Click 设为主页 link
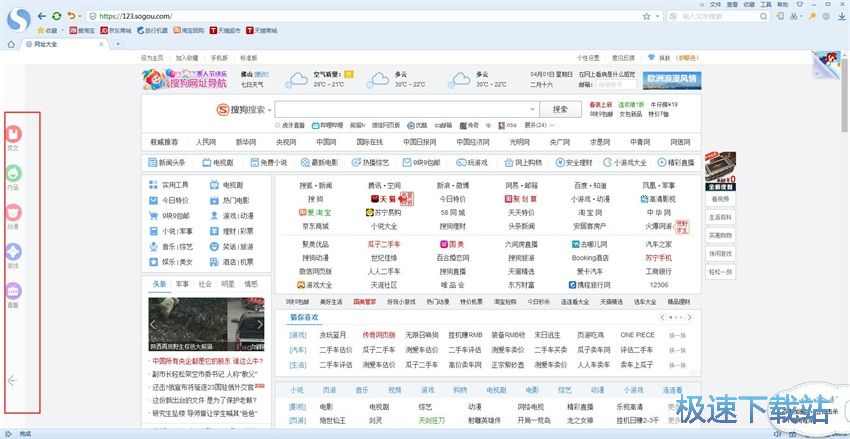Image resolution: width=850 pixels, height=439 pixels. 152,58
